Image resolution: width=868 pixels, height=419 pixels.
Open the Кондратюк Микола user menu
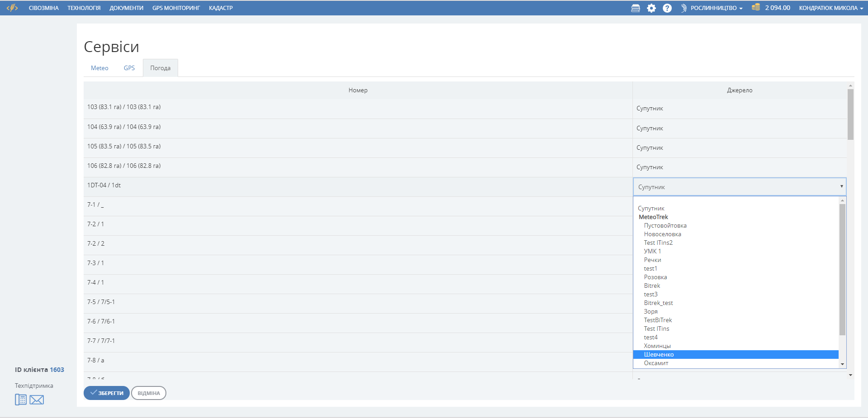(x=830, y=8)
